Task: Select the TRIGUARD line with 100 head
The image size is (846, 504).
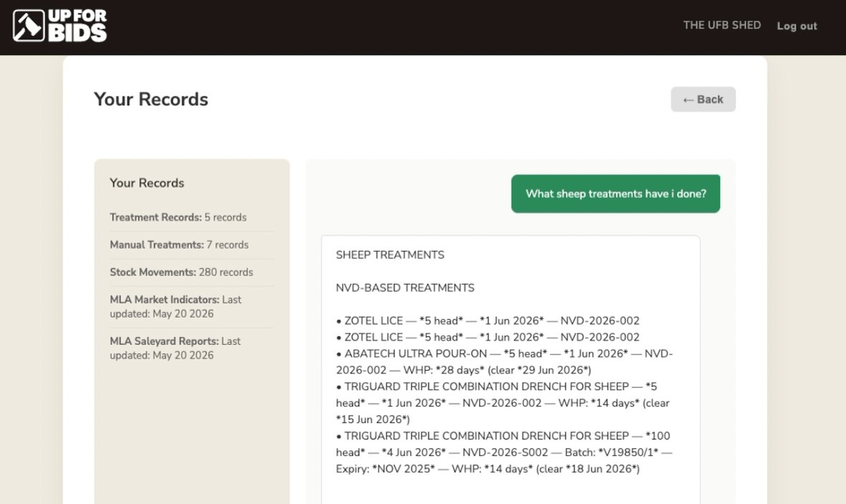Action: point(505,452)
